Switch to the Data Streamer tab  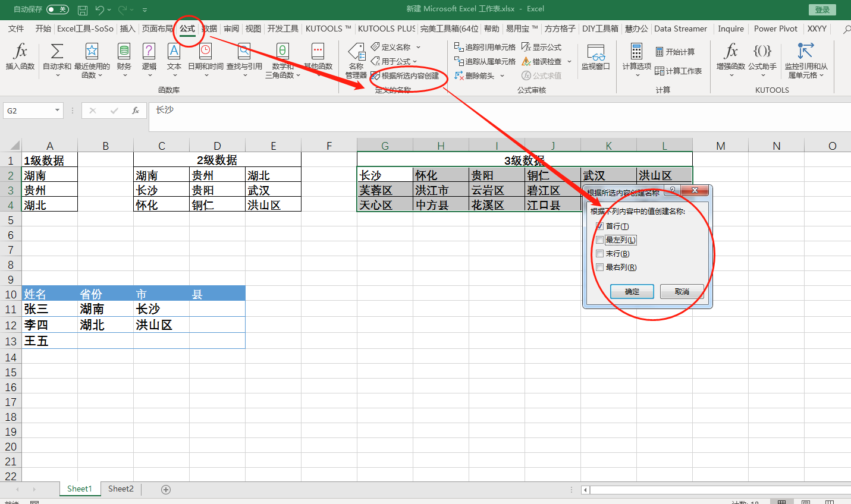point(680,29)
